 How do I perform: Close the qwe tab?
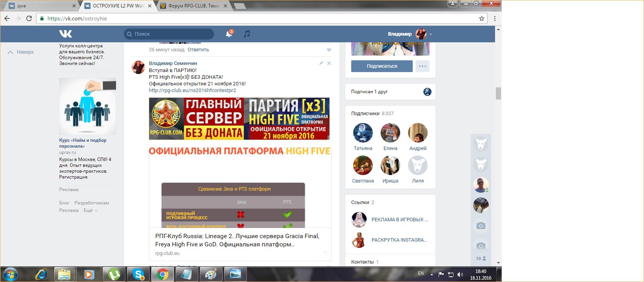[74, 6]
